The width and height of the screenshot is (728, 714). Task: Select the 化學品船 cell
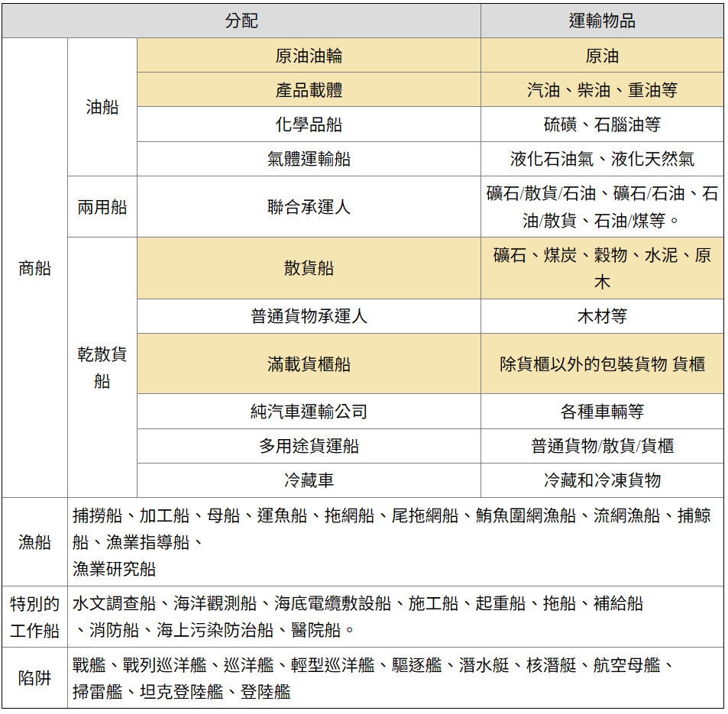(x=309, y=124)
